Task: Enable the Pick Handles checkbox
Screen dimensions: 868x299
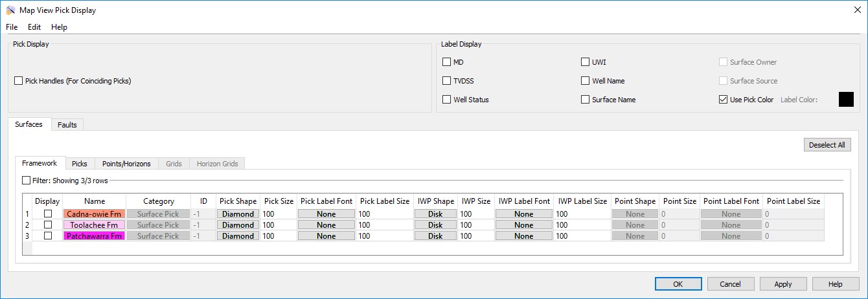Action: tap(18, 81)
